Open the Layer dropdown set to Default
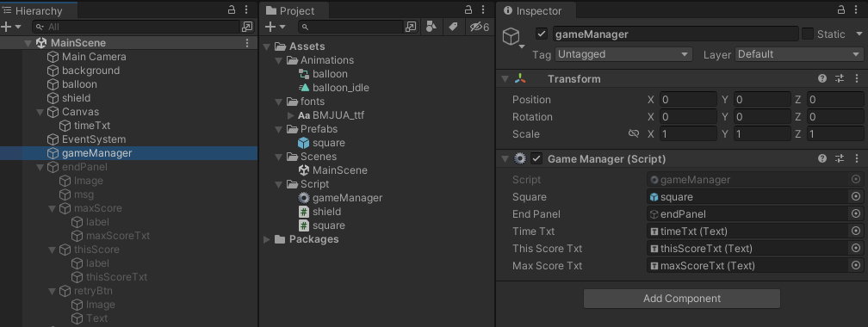Image resolution: width=868 pixels, height=327 pixels. (x=799, y=54)
